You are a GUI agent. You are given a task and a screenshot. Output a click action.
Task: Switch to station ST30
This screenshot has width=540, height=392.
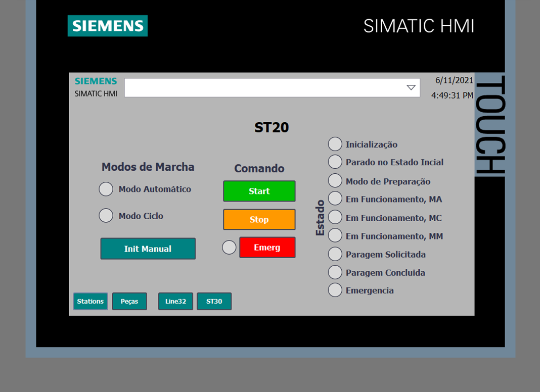(214, 301)
